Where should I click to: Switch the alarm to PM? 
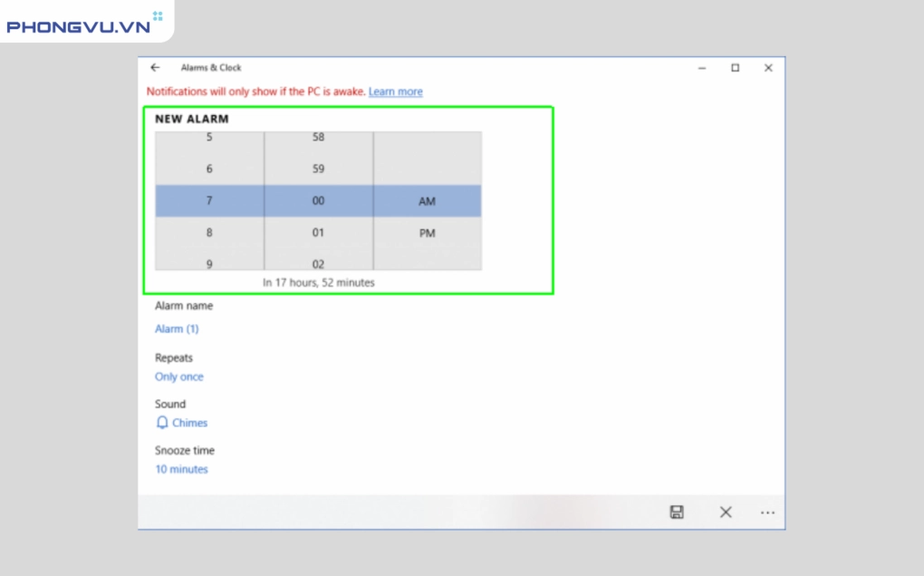[427, 234]
